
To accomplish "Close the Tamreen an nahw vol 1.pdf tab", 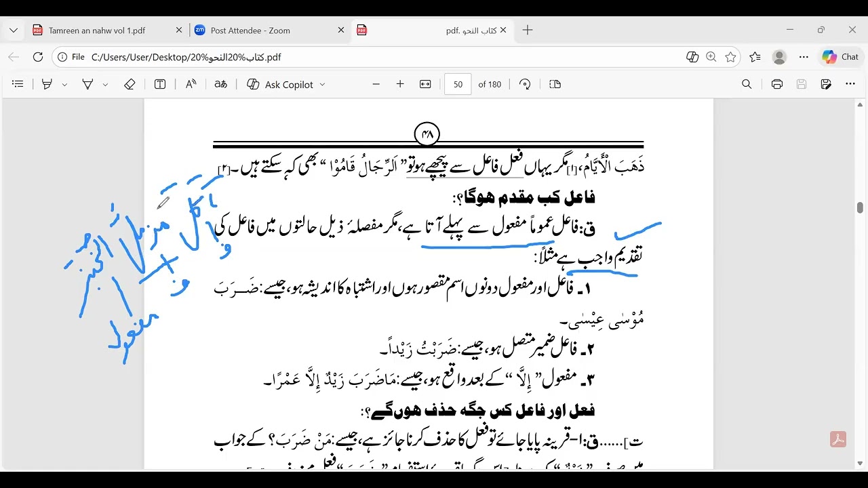I will point(179,30).
